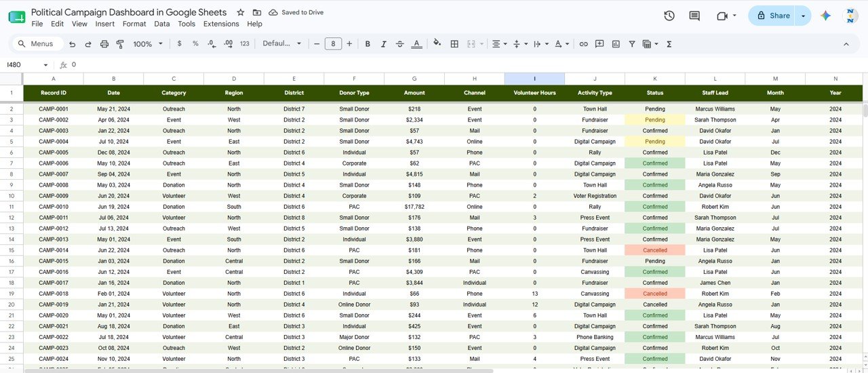Open horizontal align dropdown
The height and width of the screenshot is (373, 868).
point(500,44)
